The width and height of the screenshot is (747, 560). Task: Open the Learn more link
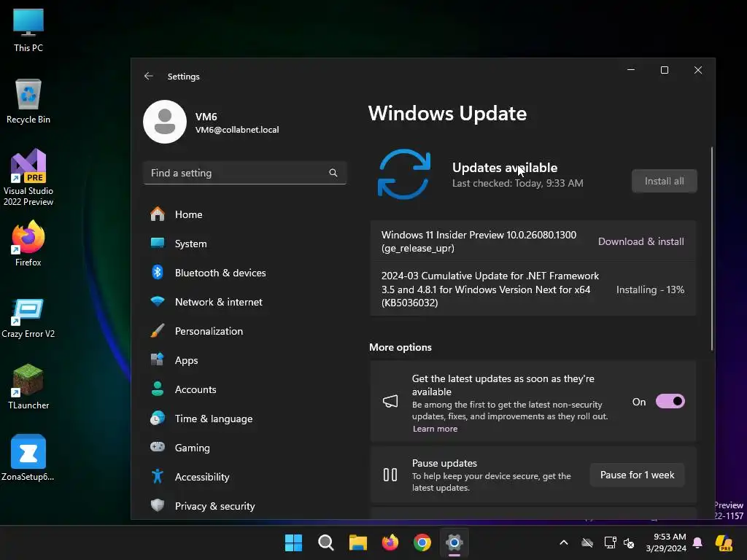coord(435,429)
